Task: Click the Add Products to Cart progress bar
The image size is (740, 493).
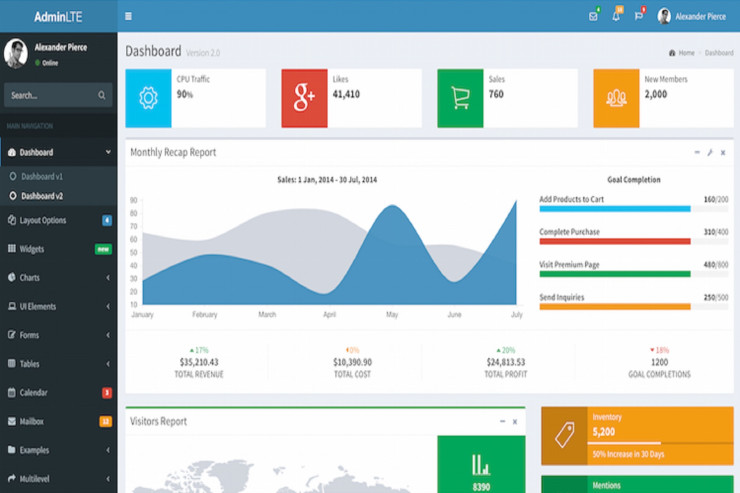Action: coord(614,209)
